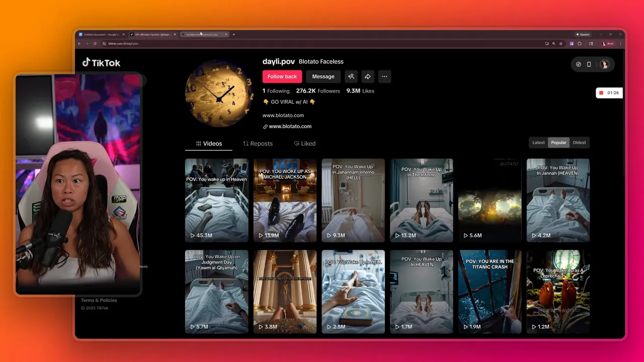Open the Work profile menu in Chrome

[608, 44]
